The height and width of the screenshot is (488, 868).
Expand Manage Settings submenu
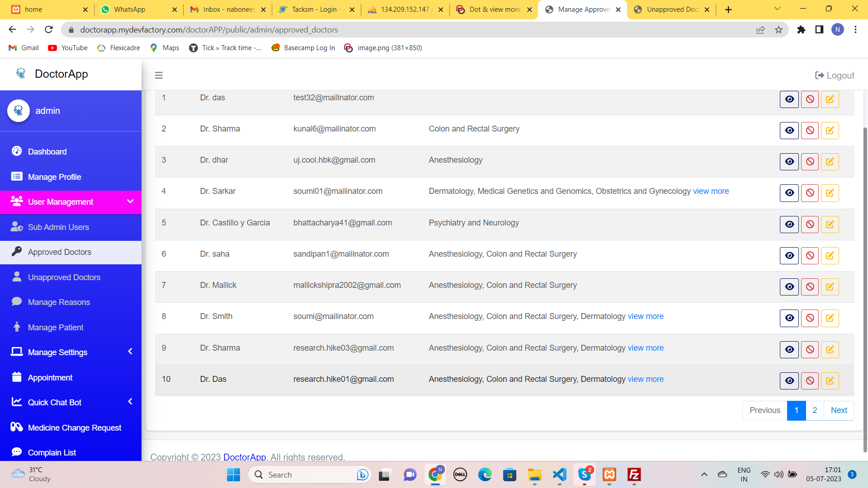point(130,352)
